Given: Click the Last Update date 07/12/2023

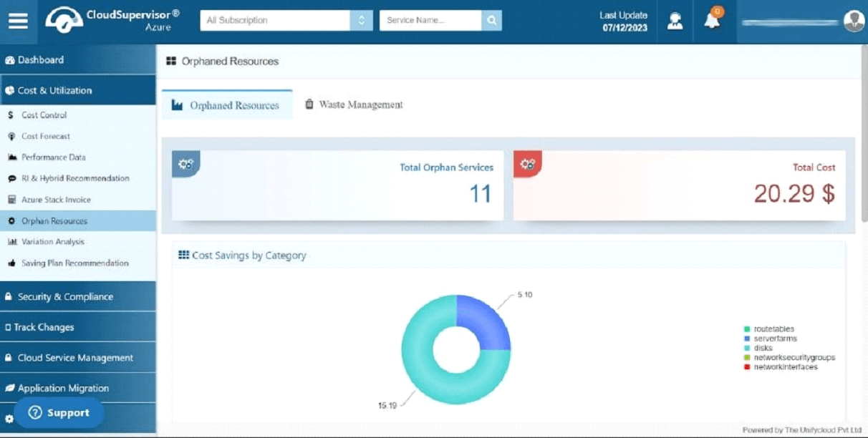Looking at the screenshot, I should (x=625, y=28).
